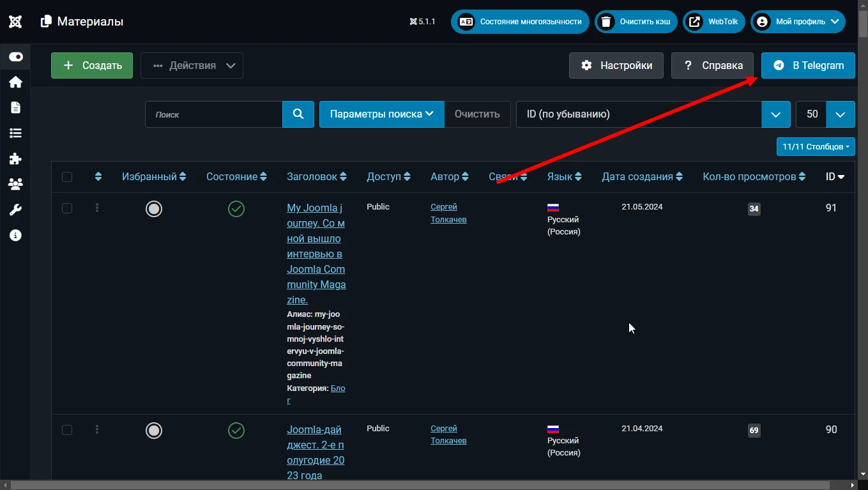Viewport: 868px width, 490px height.
Task: Expand the Действия actions dropdown
Action: 192,65
